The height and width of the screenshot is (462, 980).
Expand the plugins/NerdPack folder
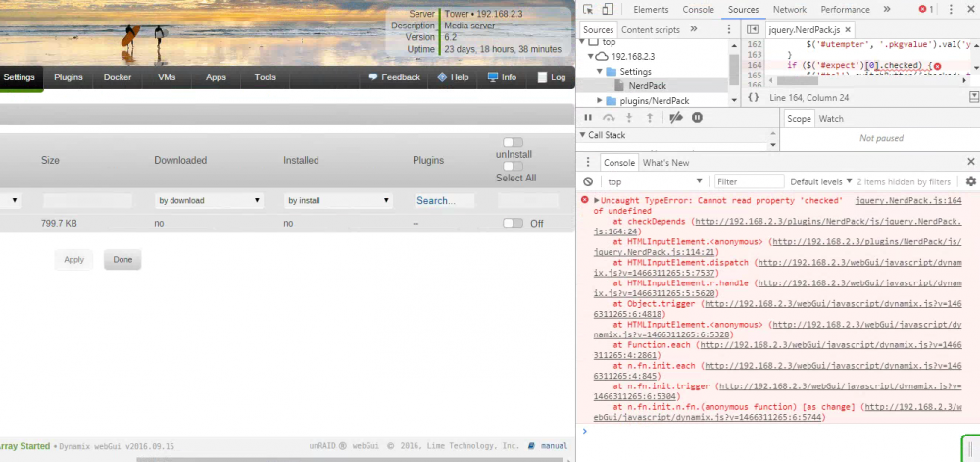600,101
